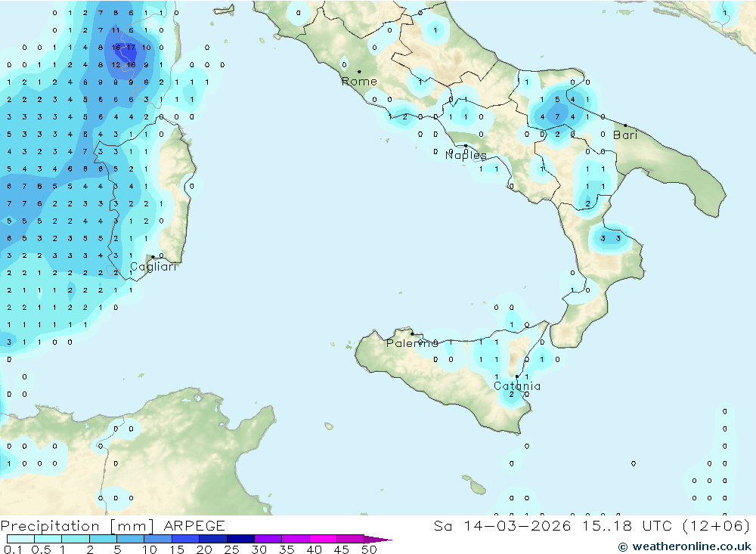The image size is (756, 554).
Task: Select the 25–30 mm legend swatch
Action: pyautogui.click(x=240, y=539)
